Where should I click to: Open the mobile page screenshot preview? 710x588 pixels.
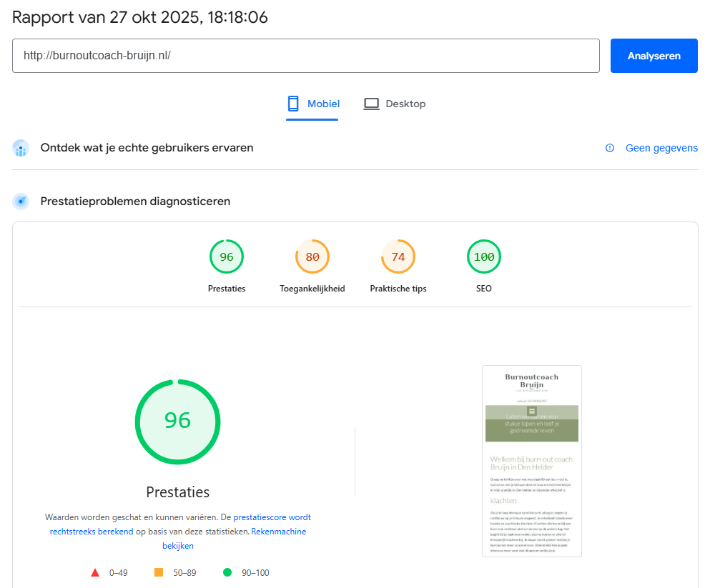pyautogui.click(x=531, y=461)
